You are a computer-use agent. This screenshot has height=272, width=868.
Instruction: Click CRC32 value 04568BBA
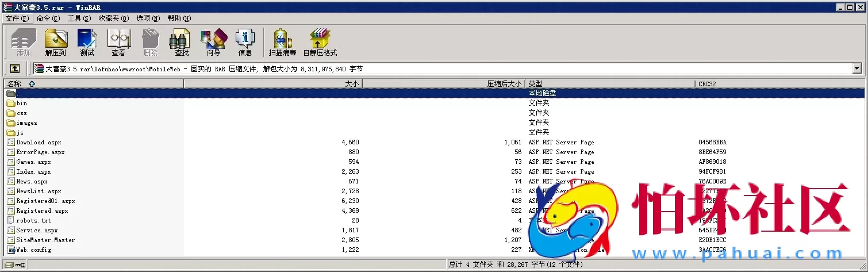pyautogui.click(x=712, y=143)
